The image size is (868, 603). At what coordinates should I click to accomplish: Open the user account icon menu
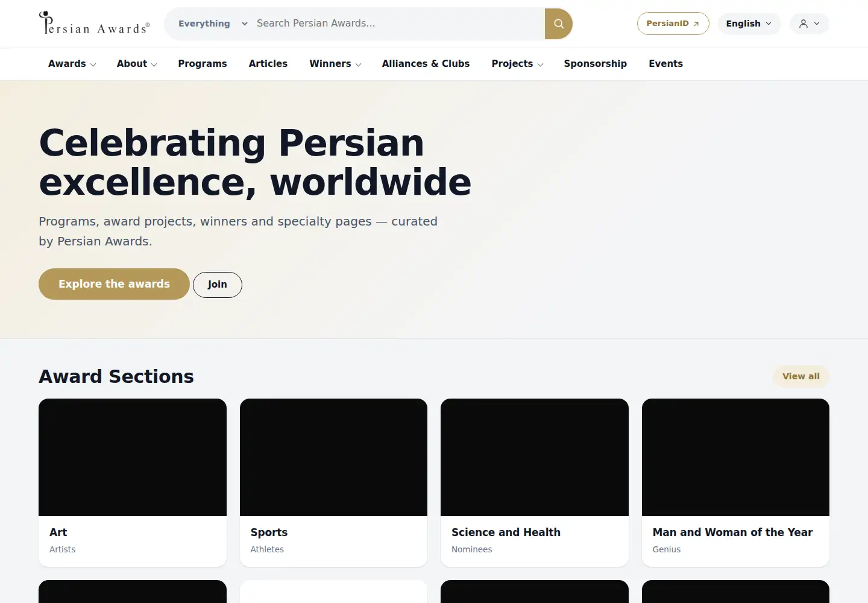tap(809, 24)
